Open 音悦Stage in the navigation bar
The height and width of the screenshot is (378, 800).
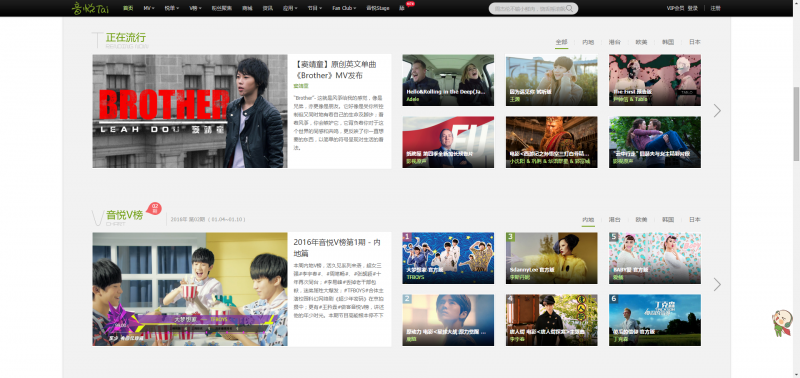coord(378,8)
